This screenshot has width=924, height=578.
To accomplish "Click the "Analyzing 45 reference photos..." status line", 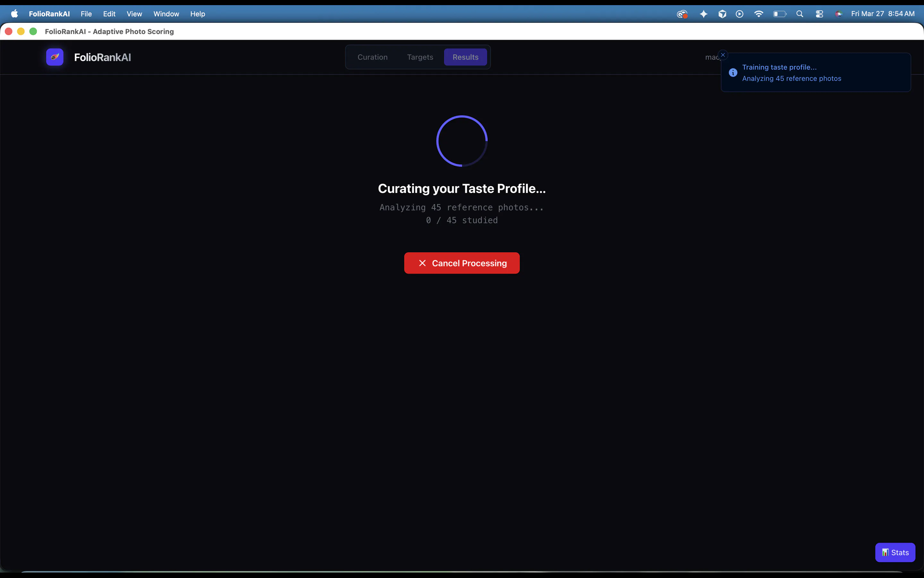I will (462, 207).
